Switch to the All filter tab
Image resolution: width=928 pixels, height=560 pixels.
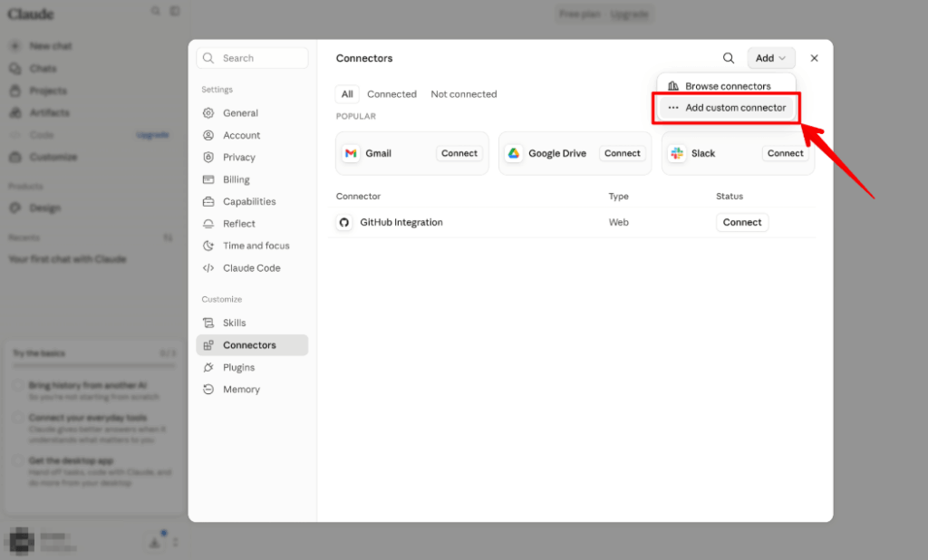click(347, 94)
